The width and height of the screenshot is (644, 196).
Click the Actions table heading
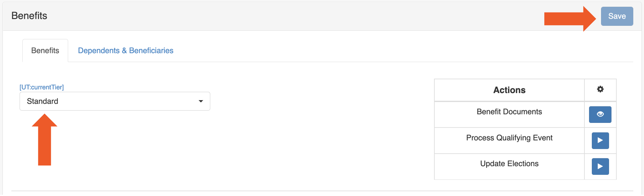[509, 90]
